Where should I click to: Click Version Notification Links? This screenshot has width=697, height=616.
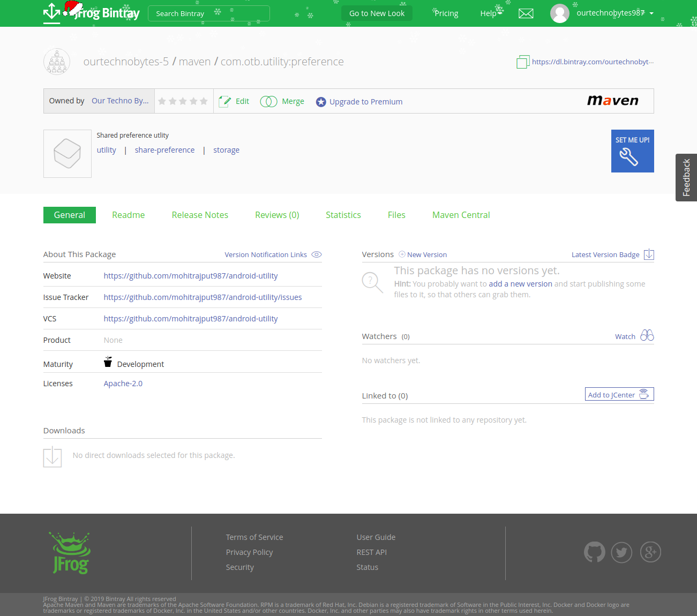(x=266, y=254)
